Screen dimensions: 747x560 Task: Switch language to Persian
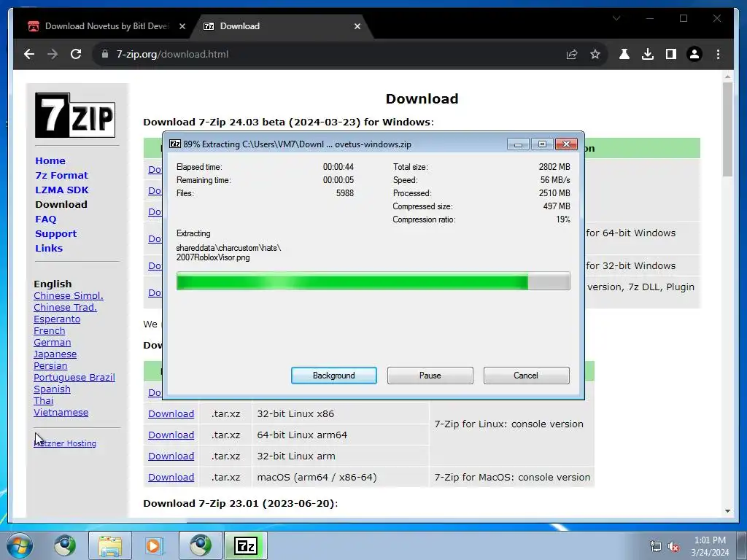50,366
